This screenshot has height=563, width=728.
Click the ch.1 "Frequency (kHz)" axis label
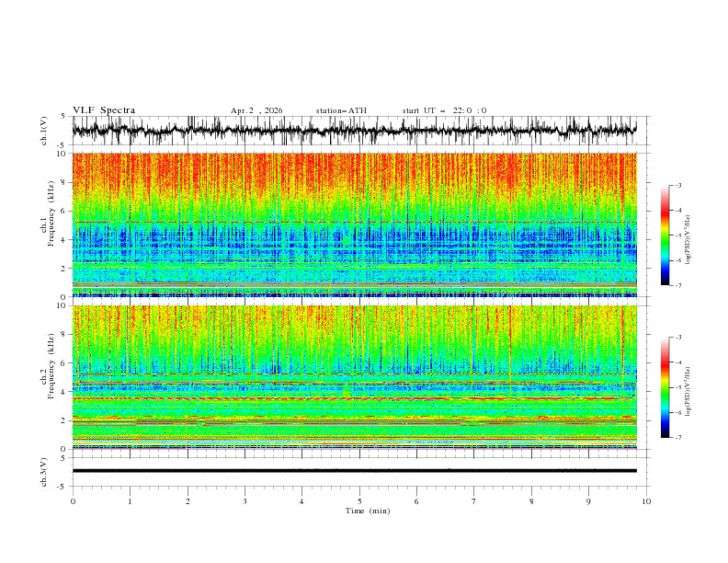click(x=51, y=213)
